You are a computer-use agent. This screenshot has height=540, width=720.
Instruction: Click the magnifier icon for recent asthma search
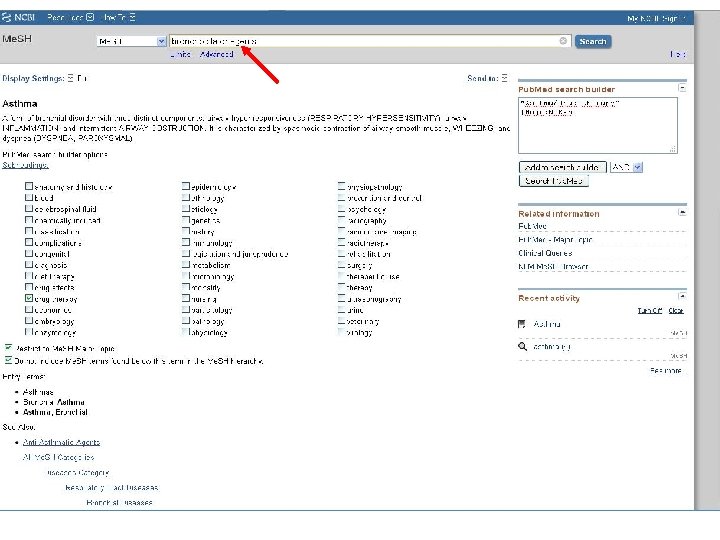(523, 346)
